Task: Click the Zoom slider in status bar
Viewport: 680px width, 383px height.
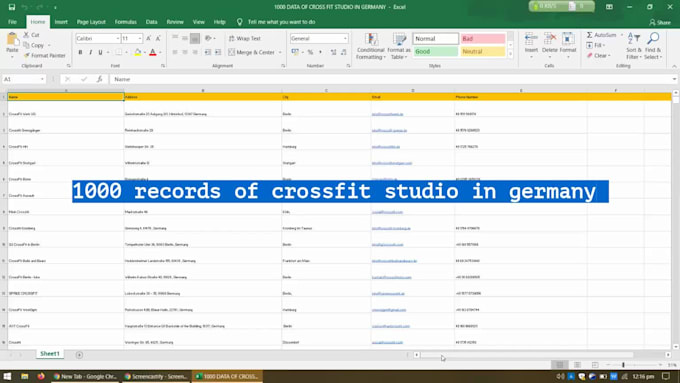Action: [x=633, y=365]
